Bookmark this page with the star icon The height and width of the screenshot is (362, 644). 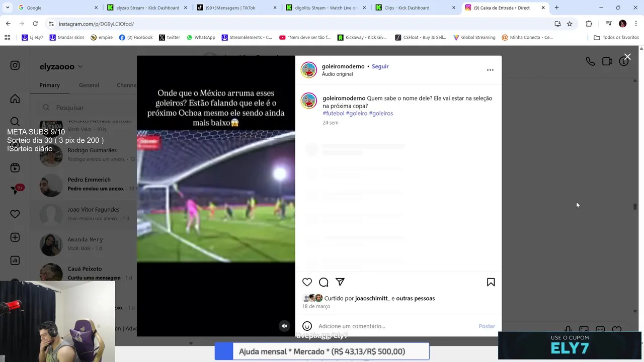[570, 24]
